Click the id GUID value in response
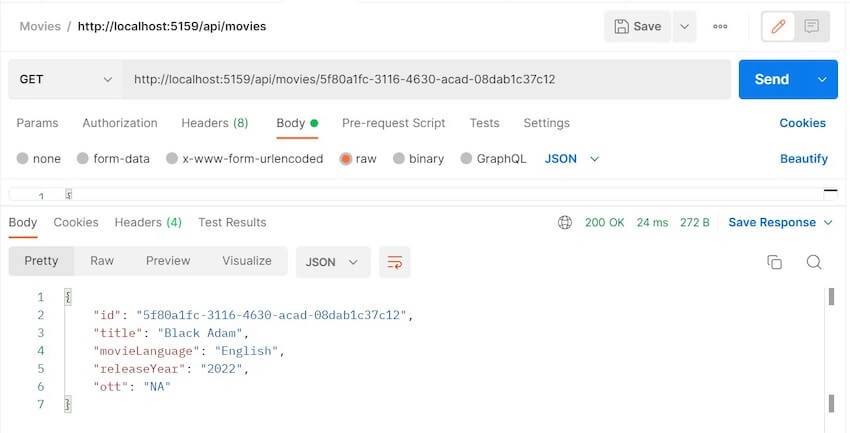The image size is (850, 433). pos(272,315)
